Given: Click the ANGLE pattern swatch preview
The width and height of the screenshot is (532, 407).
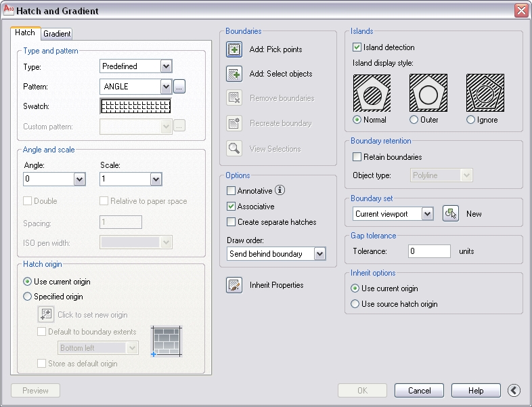Looking at the screenshot, I should click(135, 106).
